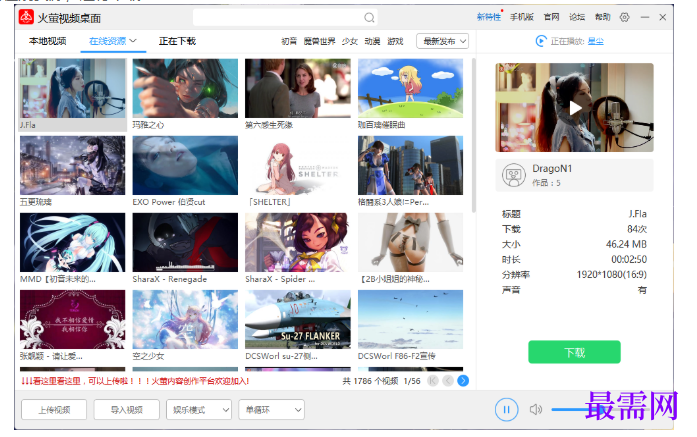The height and width of the screenshot is (437, 697).
Task: Select the J.Fla video thumbnail
Action: (x=72, y=88)
